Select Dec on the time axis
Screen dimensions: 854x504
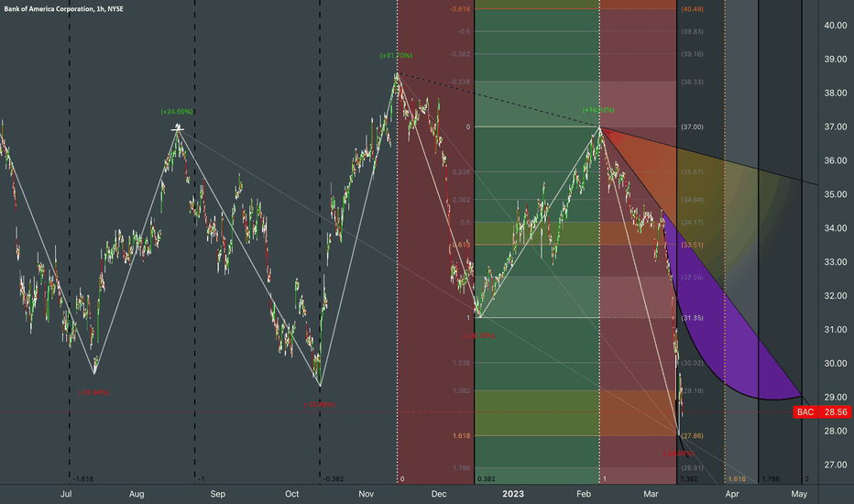point(438,494)
